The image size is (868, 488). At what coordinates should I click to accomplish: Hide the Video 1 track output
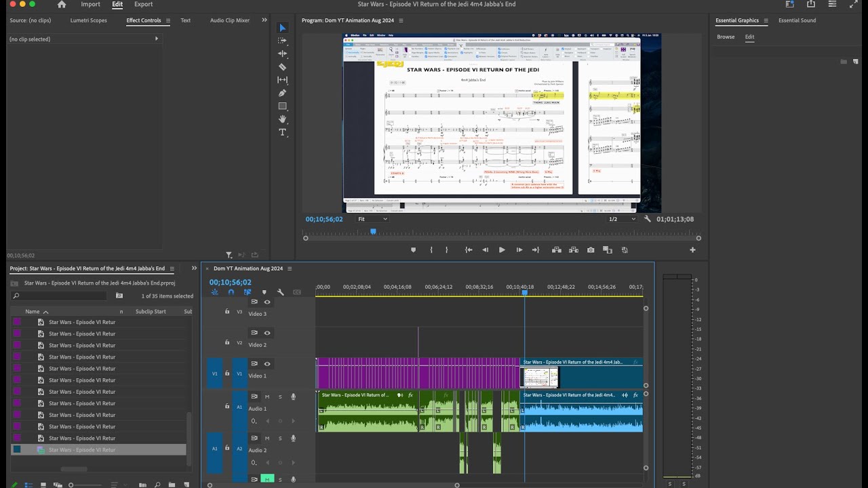point(267,364)
